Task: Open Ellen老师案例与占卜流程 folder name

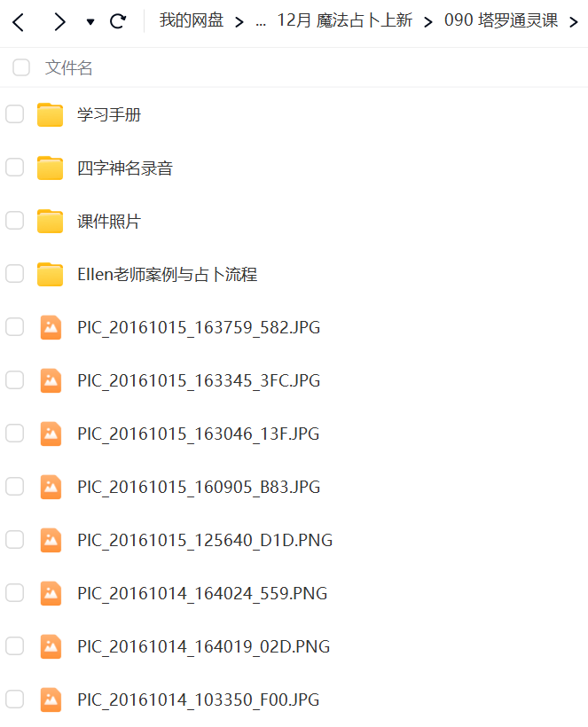Action: pos(167,275)
